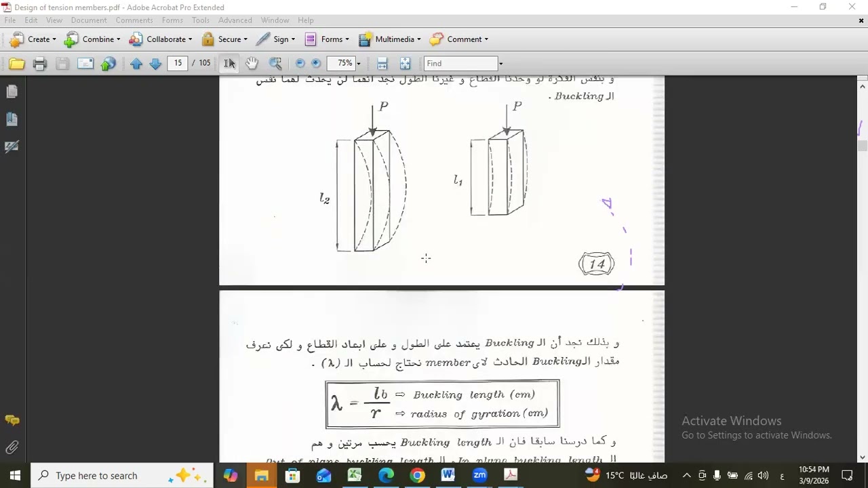Open the View menu
This screenshot has width=868, height=488.
[54, 20]
